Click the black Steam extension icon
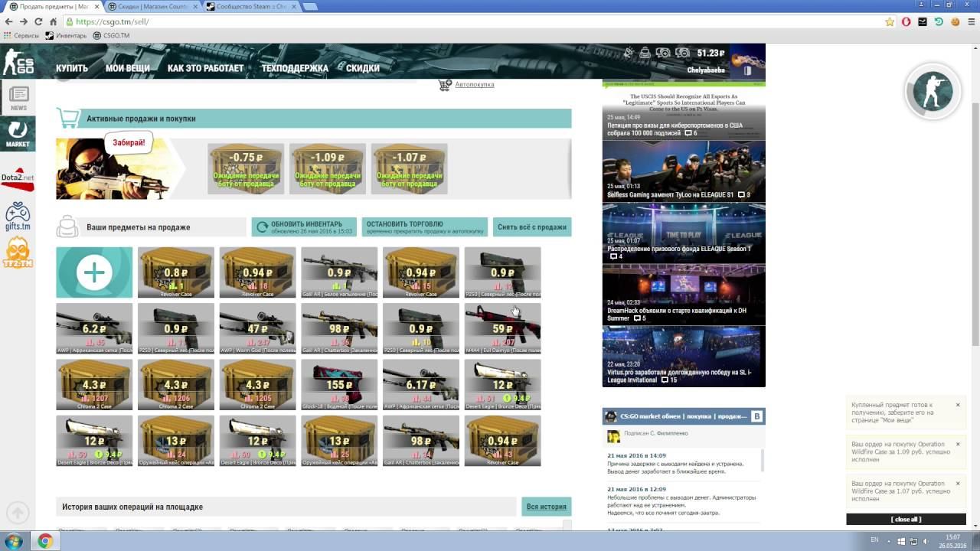The width and height of the screenshot is (980, 551). tap(923, 21)
